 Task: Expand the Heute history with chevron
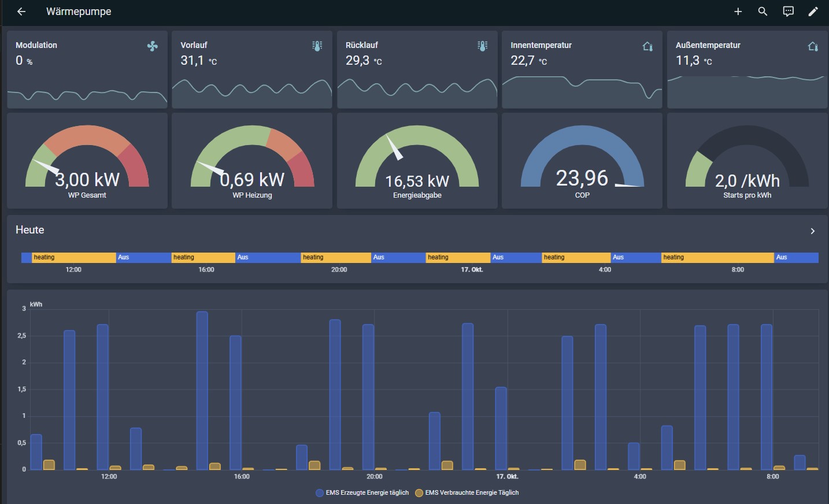[812, 231]
